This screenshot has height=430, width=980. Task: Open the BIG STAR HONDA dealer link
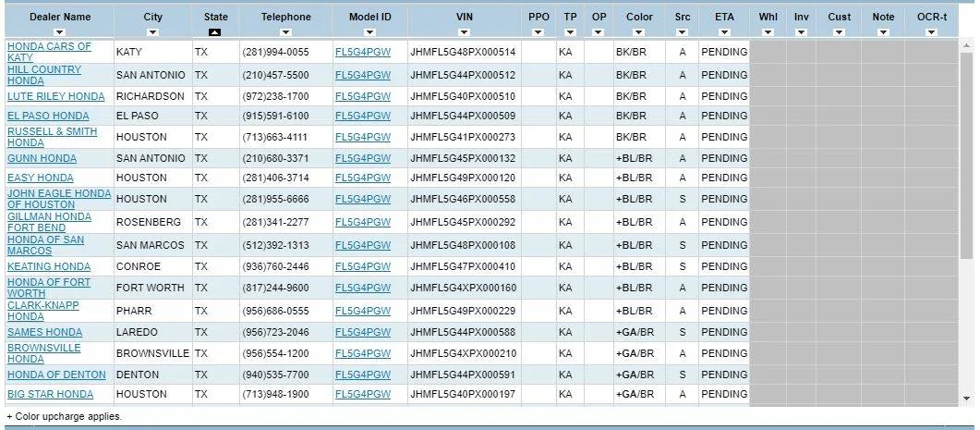pos(50,394)
